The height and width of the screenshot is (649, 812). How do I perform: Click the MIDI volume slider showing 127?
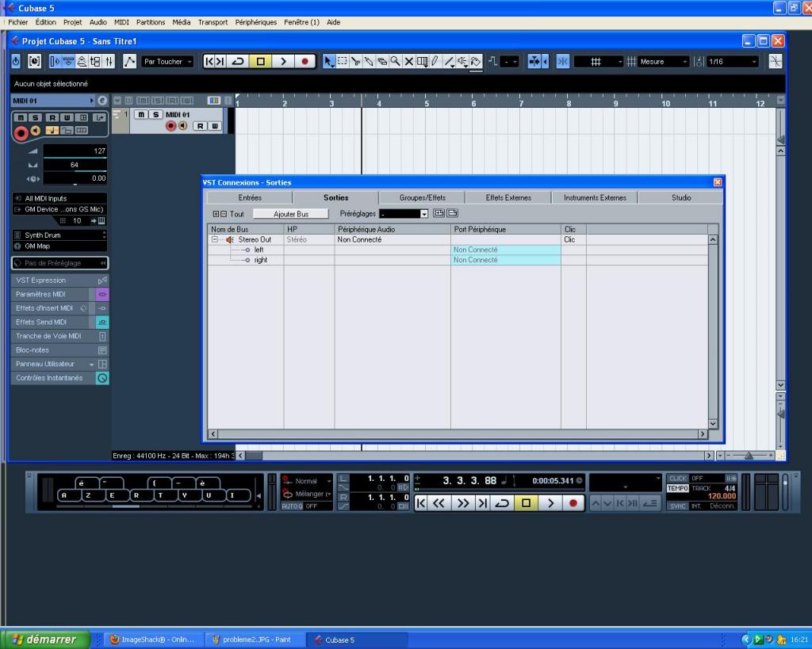click(x=75, y=151)
